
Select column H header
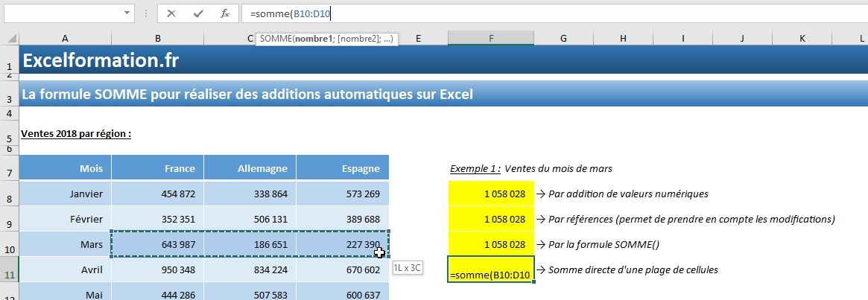coord(624,38)
